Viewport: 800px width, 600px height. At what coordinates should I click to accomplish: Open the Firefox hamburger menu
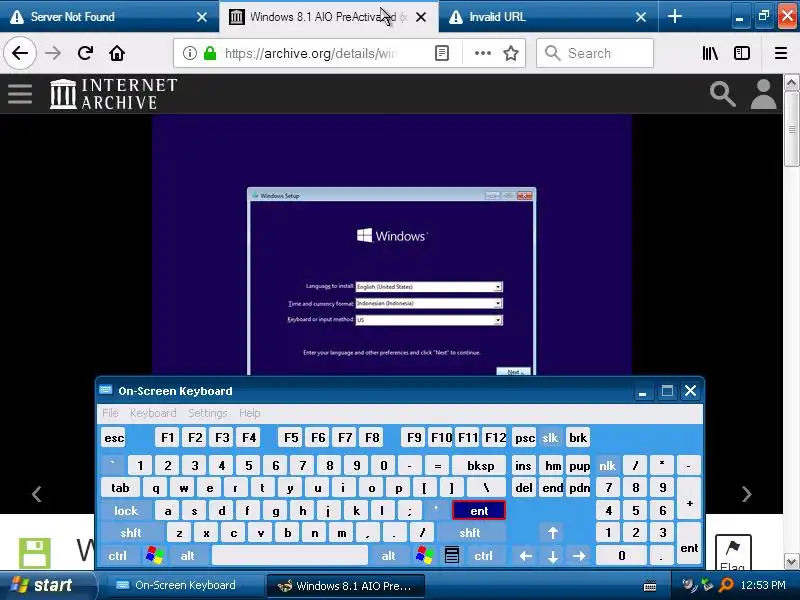coord(781,53)
